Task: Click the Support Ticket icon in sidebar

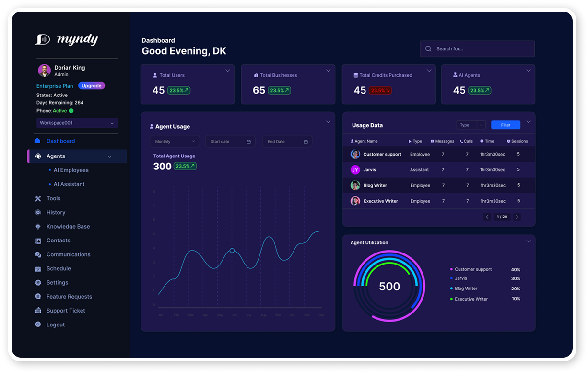Action: pyautogui.click(x=38, y=311)
